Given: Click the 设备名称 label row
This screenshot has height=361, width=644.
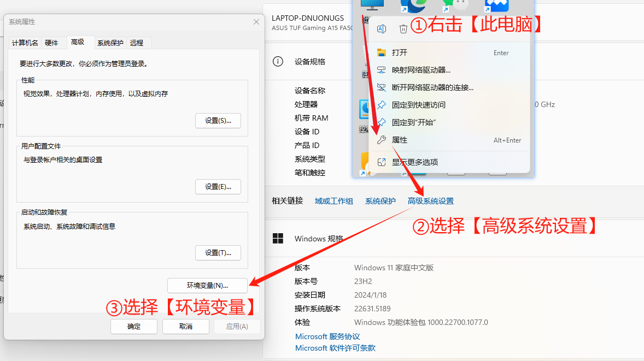Looking at the screenshot, I should point(309,91).
